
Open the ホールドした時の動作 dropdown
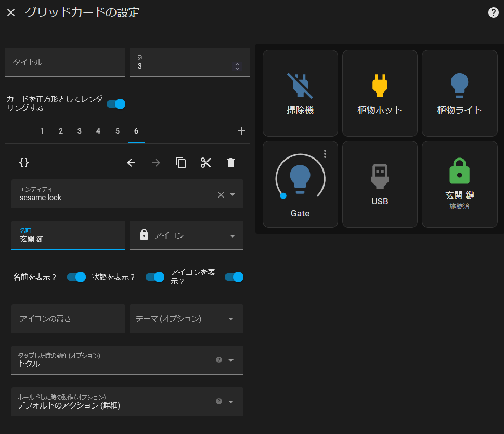(127, 402)
